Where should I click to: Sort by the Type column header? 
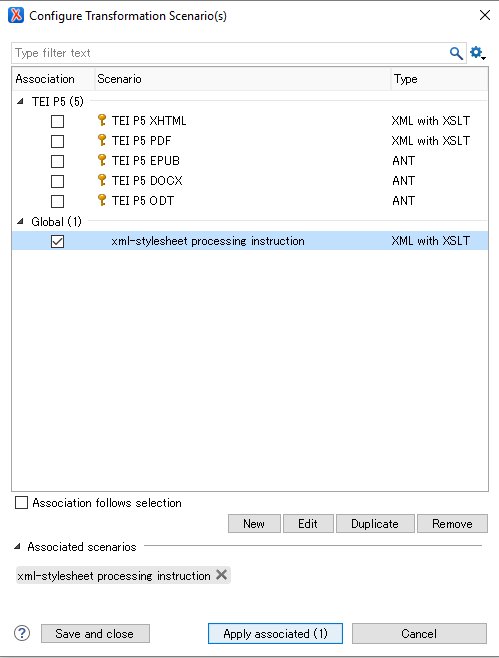tap(439, 79)
